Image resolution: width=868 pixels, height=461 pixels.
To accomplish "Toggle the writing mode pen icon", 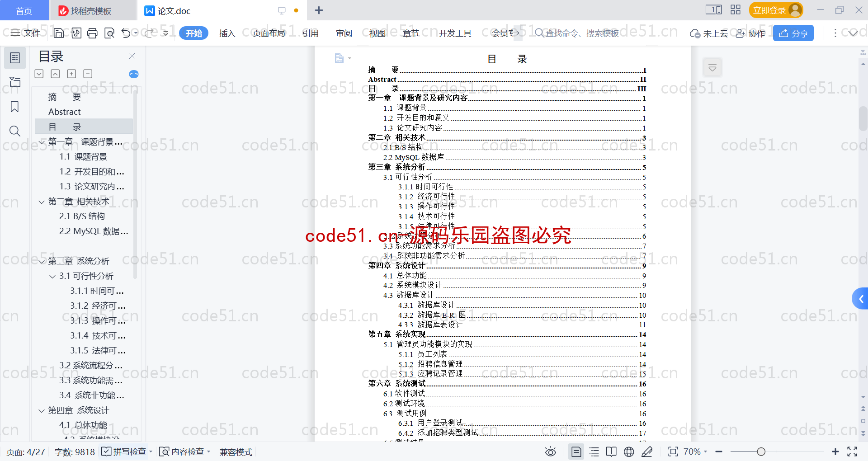I will point(647,452).
